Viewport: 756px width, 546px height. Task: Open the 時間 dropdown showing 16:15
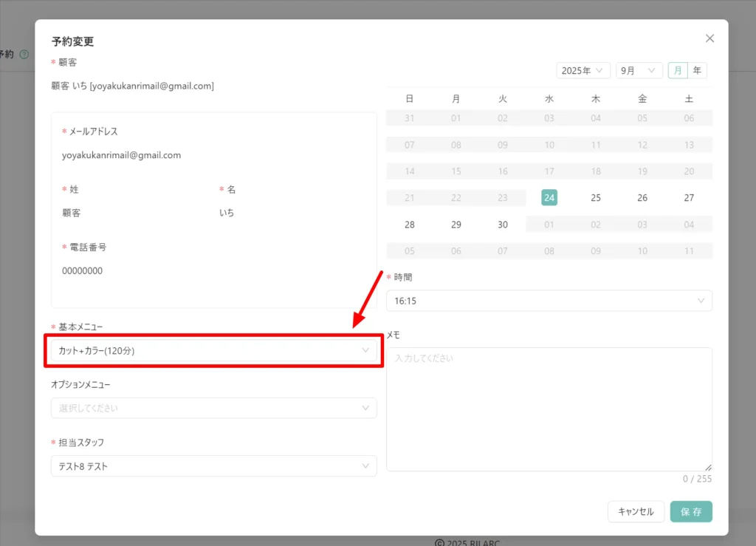549,301
